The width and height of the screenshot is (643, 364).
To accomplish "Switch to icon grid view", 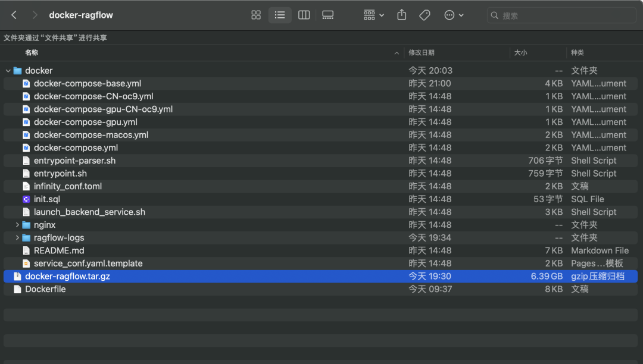I will point(256,15).
